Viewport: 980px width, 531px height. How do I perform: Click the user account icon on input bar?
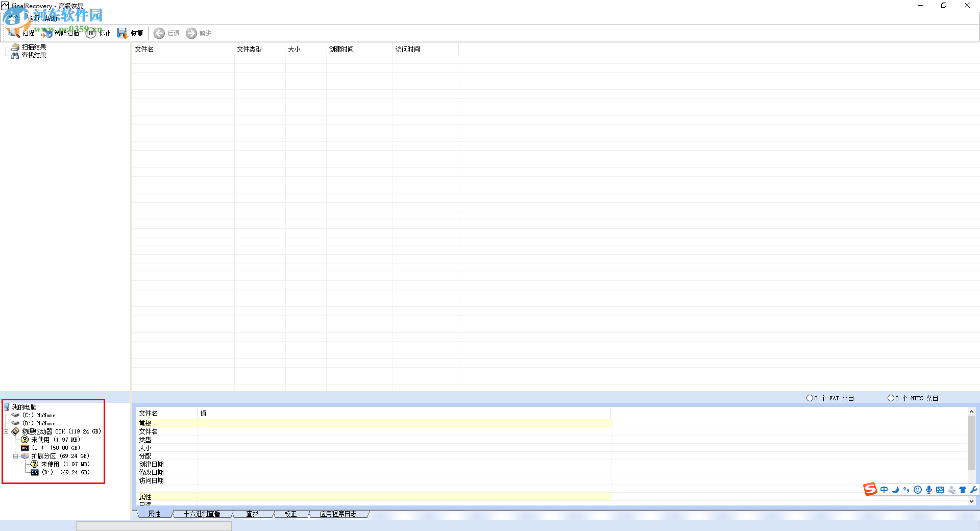pos(952,490)
